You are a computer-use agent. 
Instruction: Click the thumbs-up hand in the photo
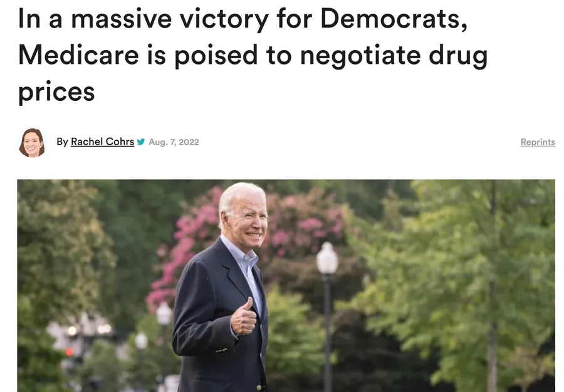(x=244, y=317)
